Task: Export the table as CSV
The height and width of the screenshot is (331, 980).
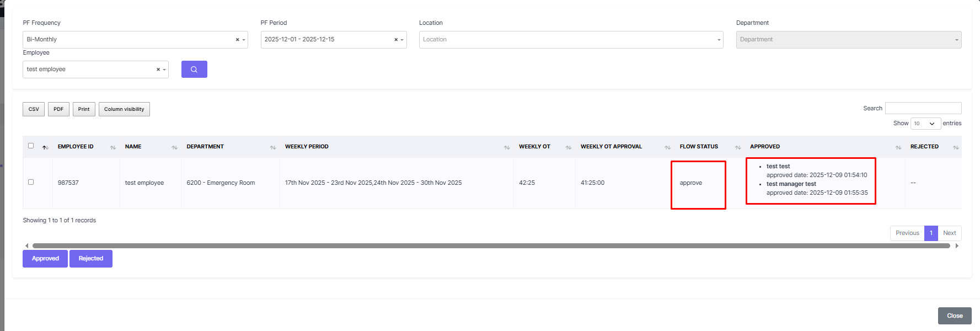Action: tap(34, 109)
